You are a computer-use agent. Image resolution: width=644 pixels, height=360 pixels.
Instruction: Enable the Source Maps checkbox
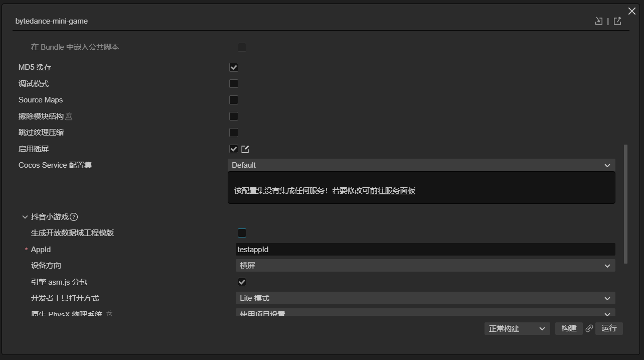pos(234,100)
